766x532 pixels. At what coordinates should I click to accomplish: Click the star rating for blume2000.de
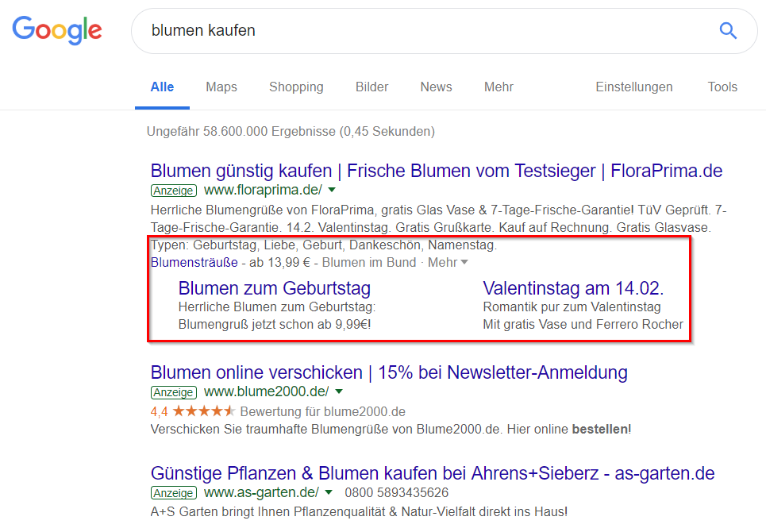coord(203,411)
